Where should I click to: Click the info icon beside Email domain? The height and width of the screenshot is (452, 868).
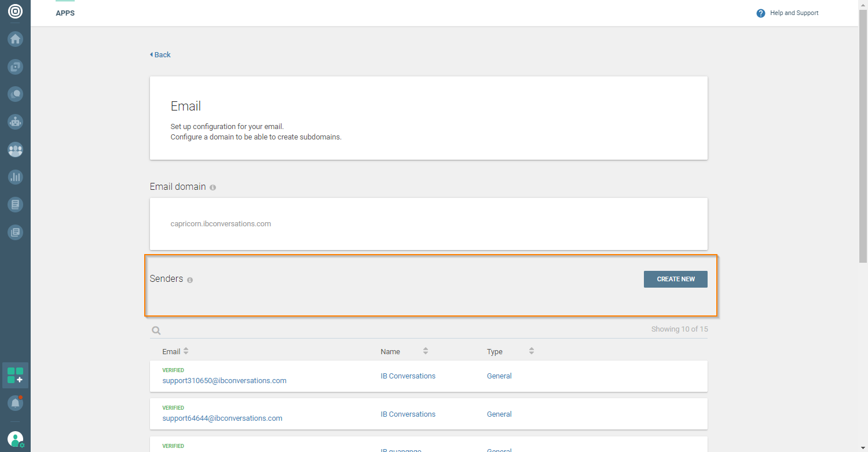coord(213,188)
